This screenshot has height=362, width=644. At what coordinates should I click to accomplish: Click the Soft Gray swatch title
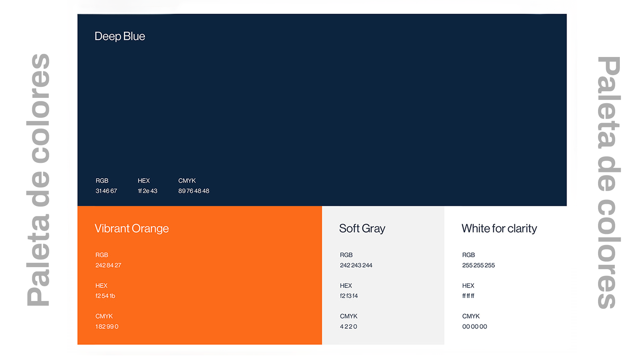(362, 229)
